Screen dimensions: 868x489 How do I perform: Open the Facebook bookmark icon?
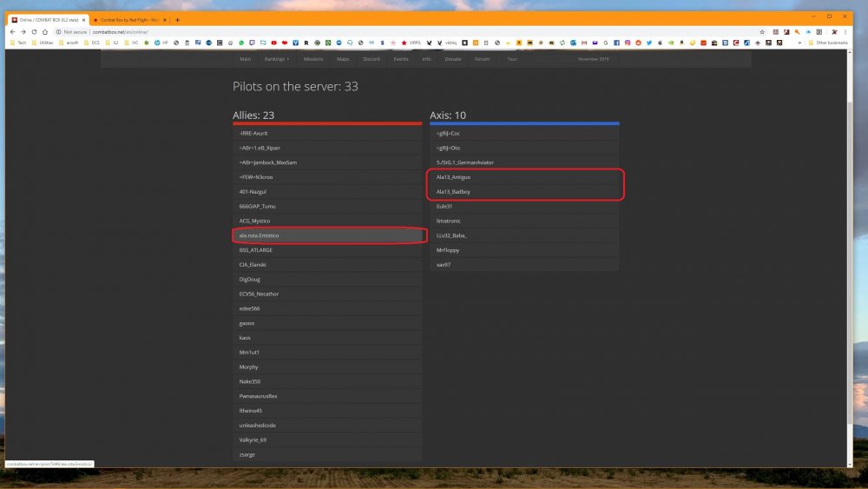(x=616, y=42)
